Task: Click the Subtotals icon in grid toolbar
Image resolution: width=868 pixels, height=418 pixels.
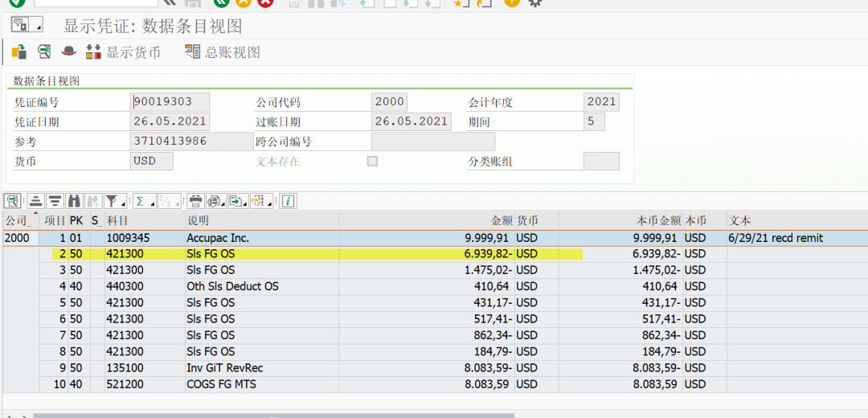Action: pos(166,200)
